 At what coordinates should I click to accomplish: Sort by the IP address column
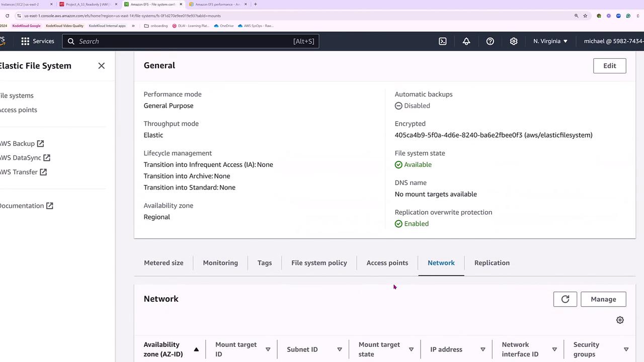point(483,349)
